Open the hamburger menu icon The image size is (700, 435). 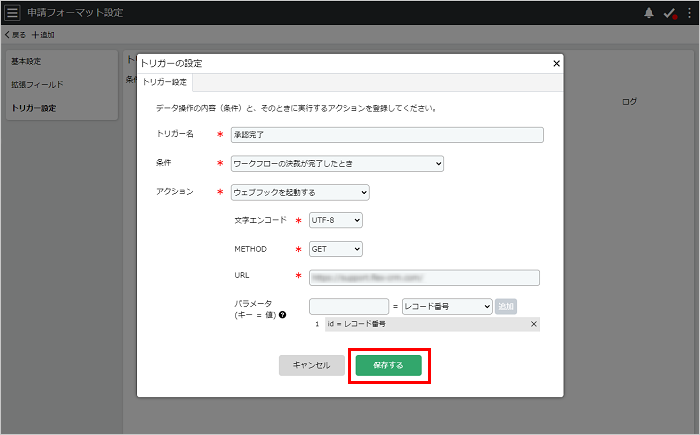[12, 13]
